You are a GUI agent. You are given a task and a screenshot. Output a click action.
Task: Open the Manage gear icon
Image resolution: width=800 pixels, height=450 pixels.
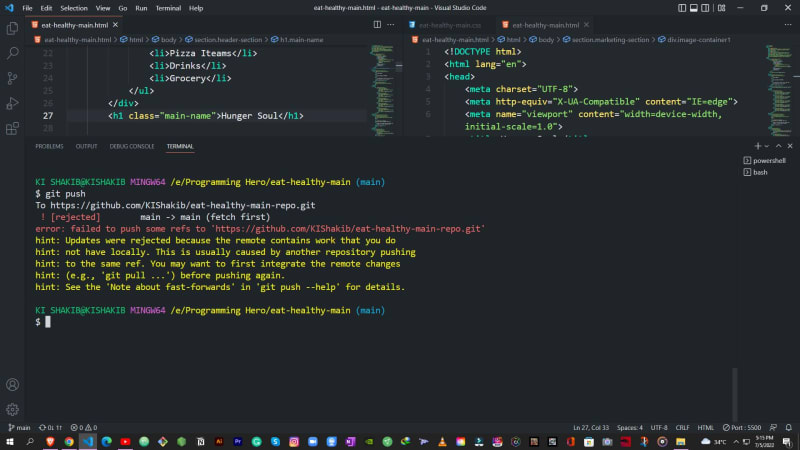click(12, 408)
